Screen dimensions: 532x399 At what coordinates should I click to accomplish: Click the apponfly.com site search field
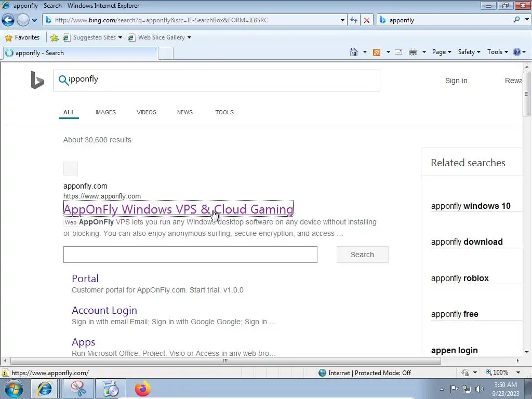(190, 255)
